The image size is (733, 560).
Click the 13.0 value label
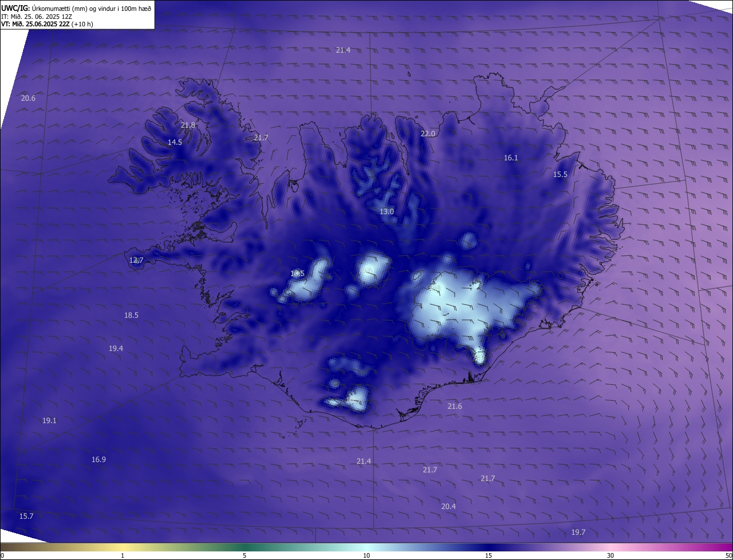click(x=387, y=212)
